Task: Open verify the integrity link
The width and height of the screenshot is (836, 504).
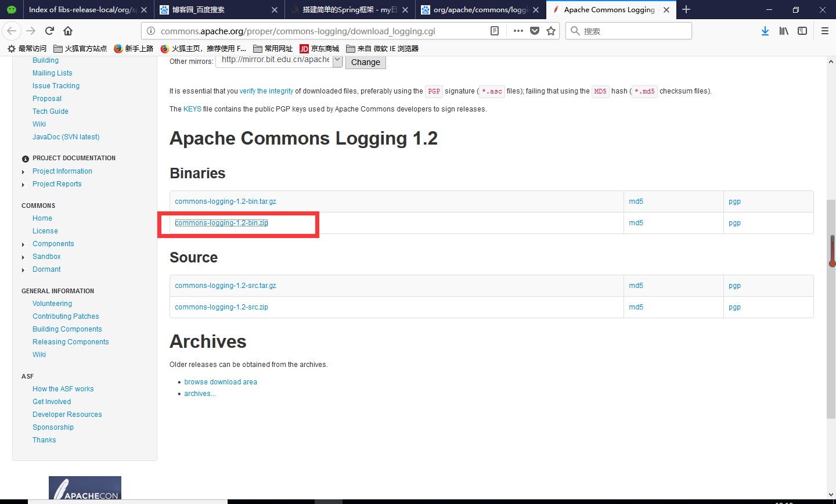Action: 266,91
